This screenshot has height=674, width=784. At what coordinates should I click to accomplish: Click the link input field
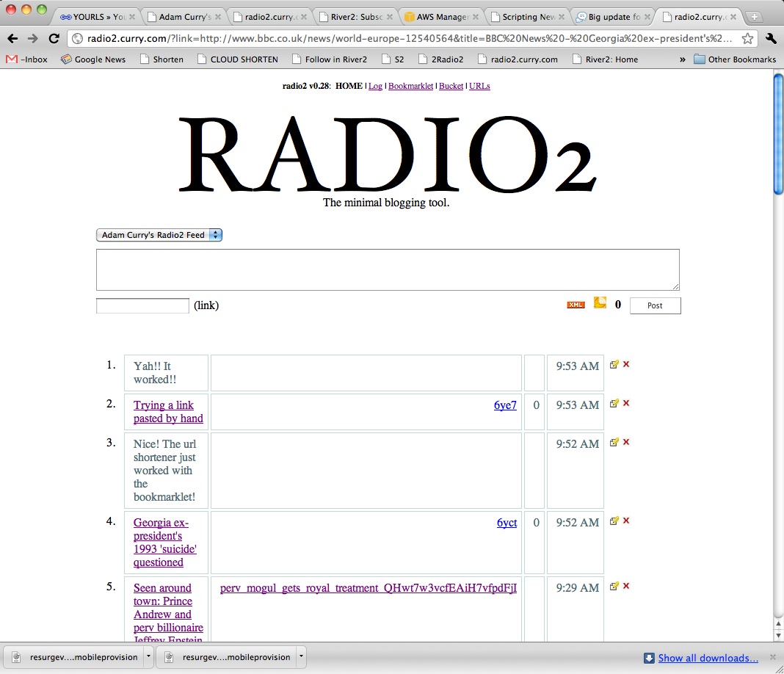pyautogui.click(x=142, y=305)
